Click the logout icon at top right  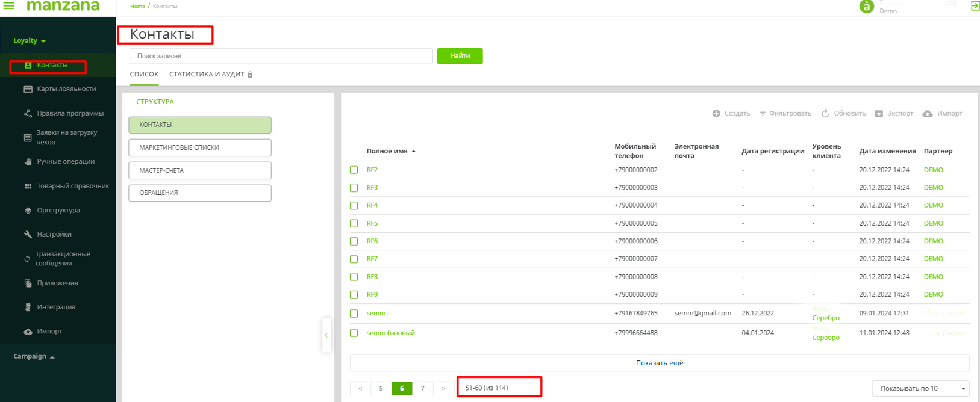click(975, 6)
